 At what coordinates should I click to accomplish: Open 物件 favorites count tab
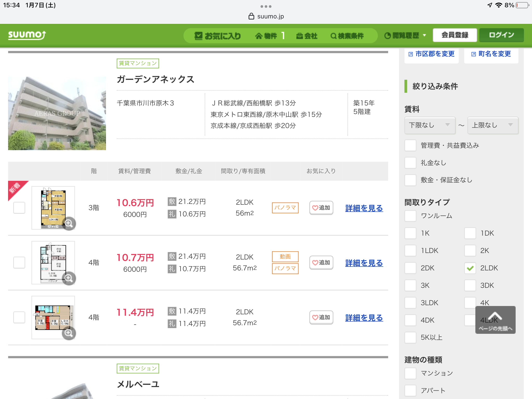point(270,36)
